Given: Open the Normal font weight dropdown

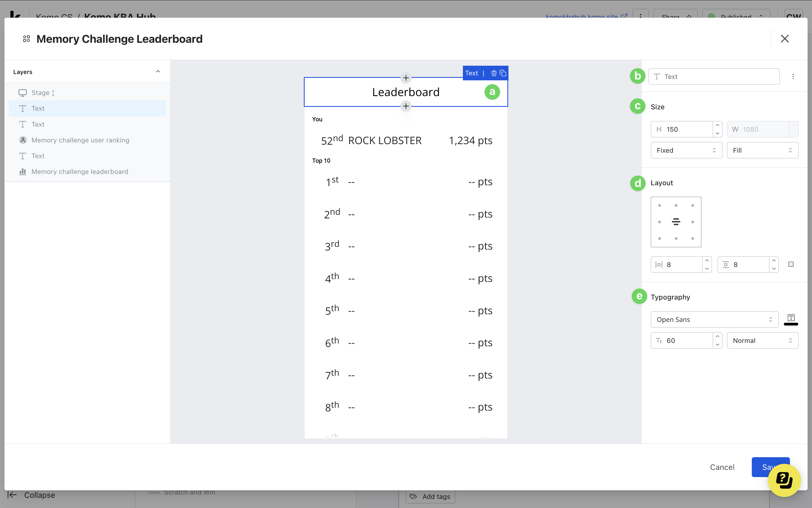Looking at the screenshot, I should 762,341.
